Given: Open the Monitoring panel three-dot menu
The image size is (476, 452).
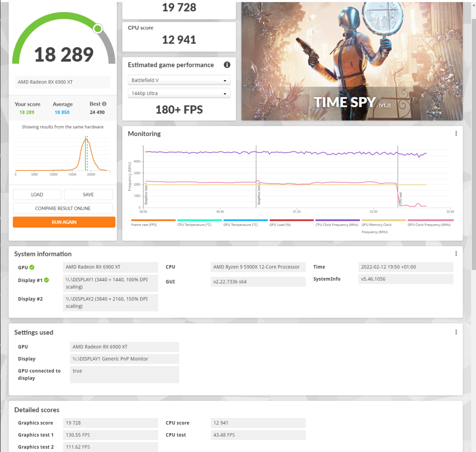Looking at the screenshot, I should (x=456, y=133).
